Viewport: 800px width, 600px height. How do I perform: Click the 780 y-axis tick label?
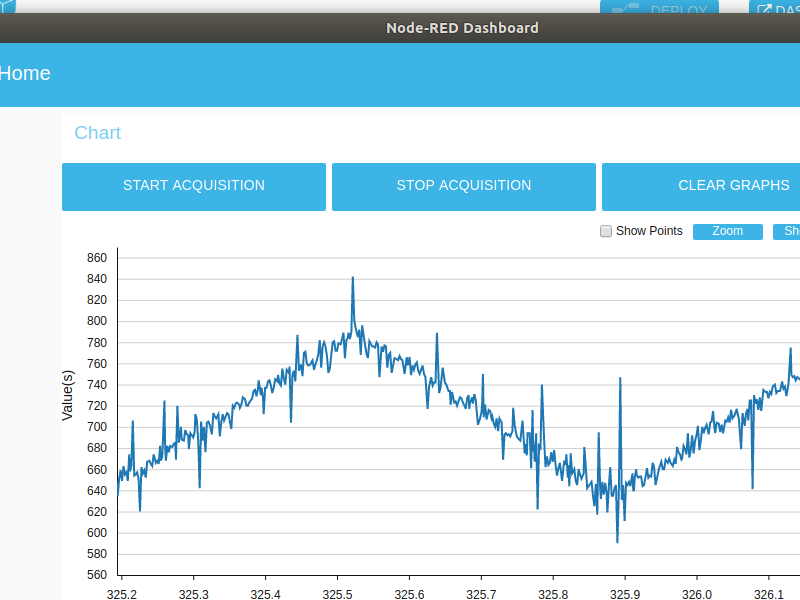click(x=97, y=343)
